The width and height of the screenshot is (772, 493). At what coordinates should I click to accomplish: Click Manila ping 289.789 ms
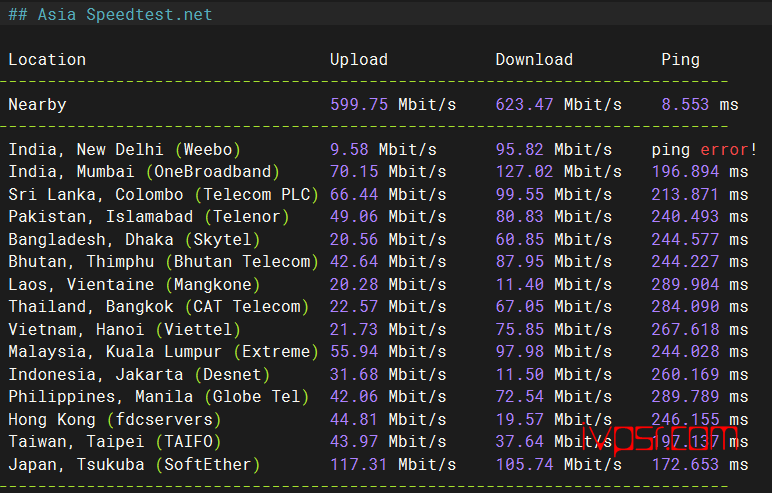coord(700,396)
